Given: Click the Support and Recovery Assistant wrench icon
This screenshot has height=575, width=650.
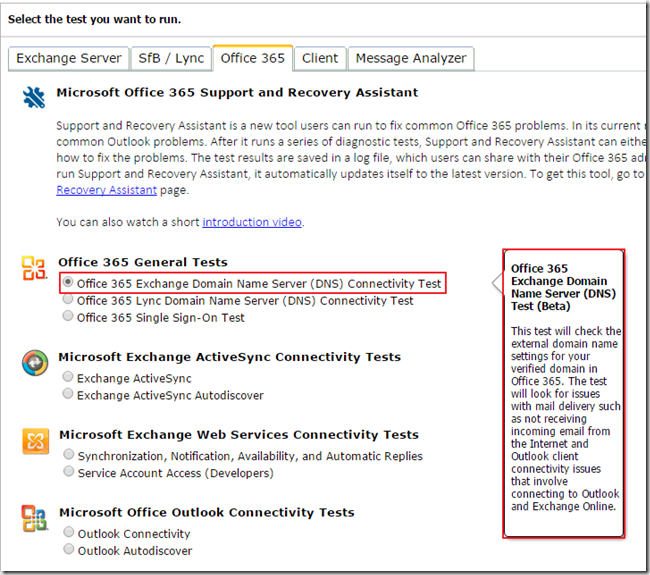Looking at the screenshot, I should tap(34, 97).
